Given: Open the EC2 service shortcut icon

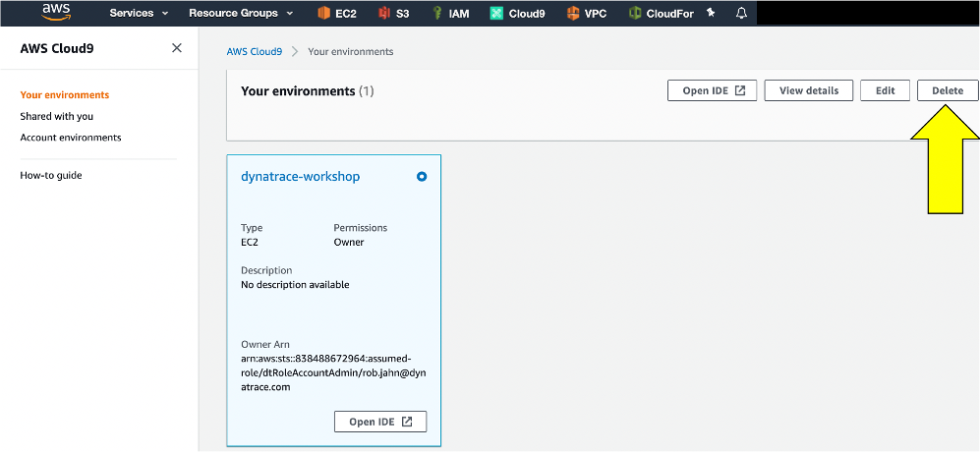Looking at the screenshot, I should point(323,13).
